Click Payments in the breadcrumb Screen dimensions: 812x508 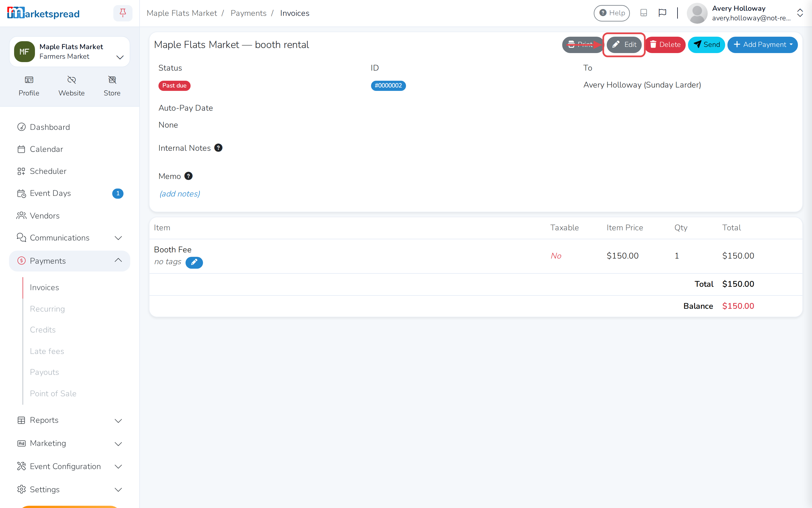pyautogui.click(x=248, y=13)
